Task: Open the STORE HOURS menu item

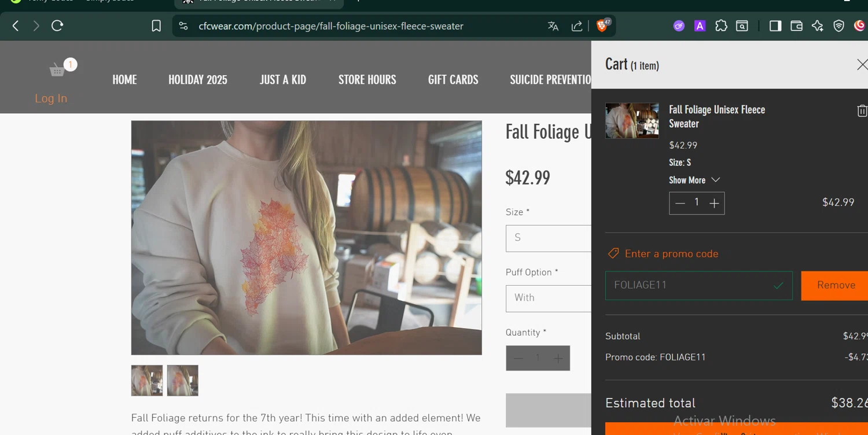Action: click(367, 80)
